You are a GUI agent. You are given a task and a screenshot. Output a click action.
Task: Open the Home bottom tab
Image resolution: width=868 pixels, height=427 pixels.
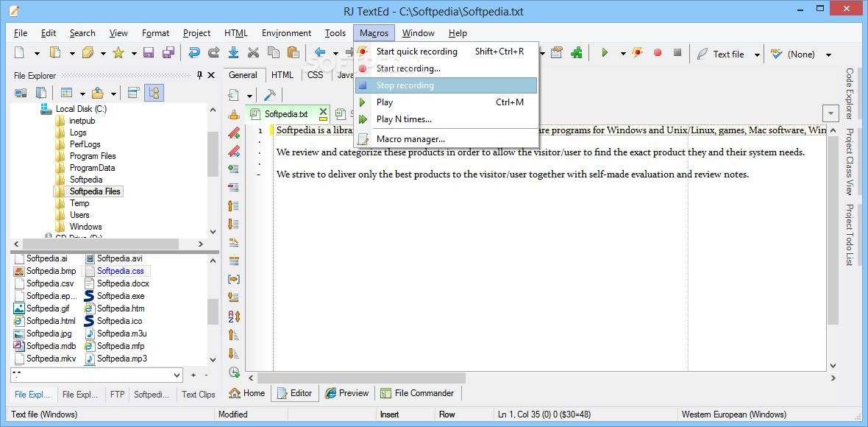point(247,393)
